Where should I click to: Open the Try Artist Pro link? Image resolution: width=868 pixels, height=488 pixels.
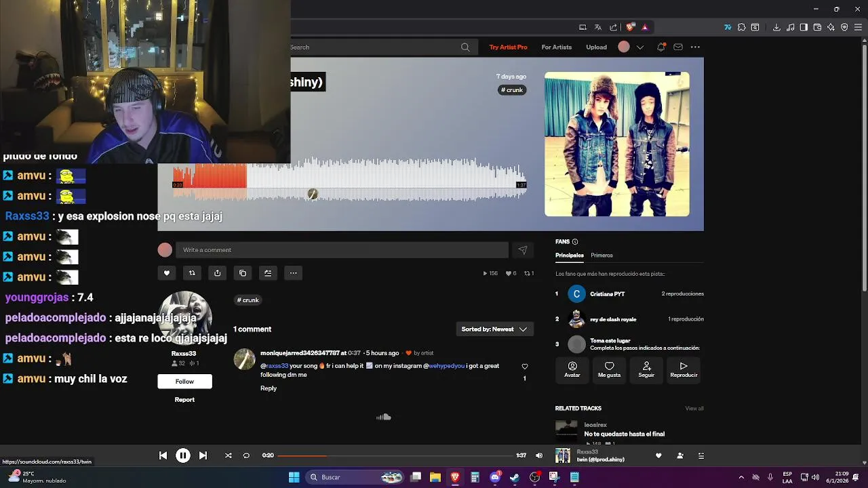pos(508,47)
